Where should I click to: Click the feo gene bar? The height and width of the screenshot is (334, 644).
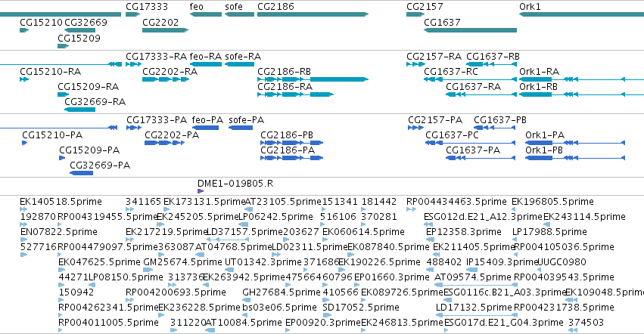click(206, 14)
